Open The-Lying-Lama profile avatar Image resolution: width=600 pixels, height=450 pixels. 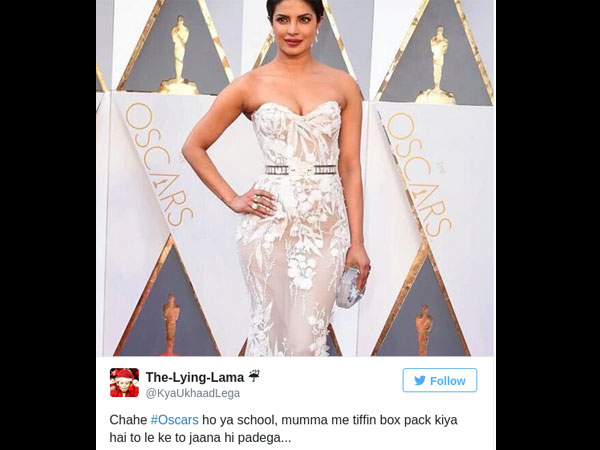pos(124,383)
